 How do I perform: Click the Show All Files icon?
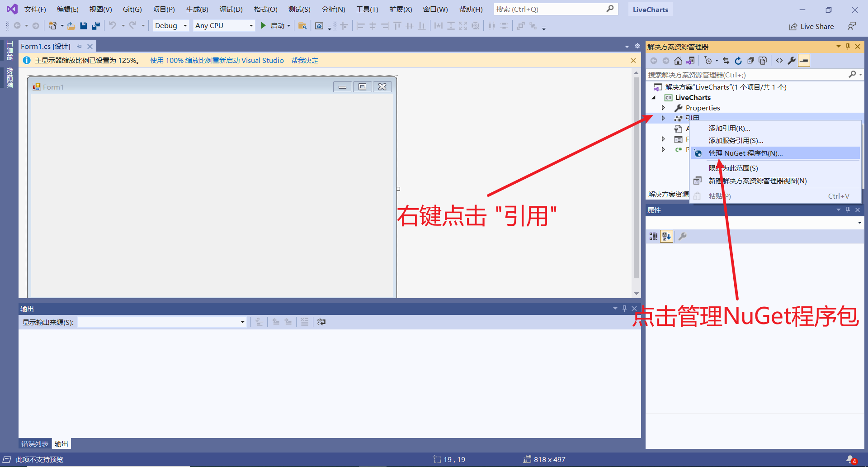[763, 61]
